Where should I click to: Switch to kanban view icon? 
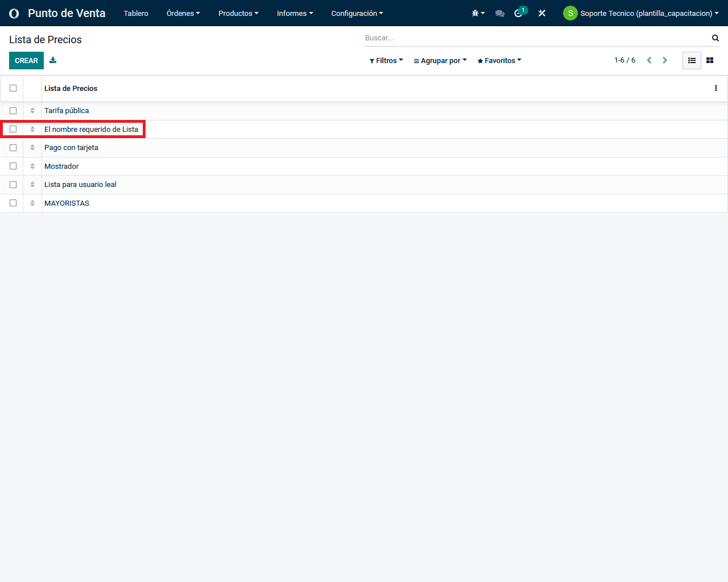coord(710,60)
